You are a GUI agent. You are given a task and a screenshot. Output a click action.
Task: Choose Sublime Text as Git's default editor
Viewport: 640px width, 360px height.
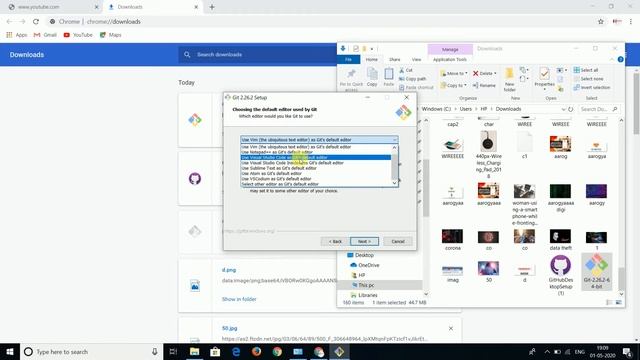coord(316,168)
